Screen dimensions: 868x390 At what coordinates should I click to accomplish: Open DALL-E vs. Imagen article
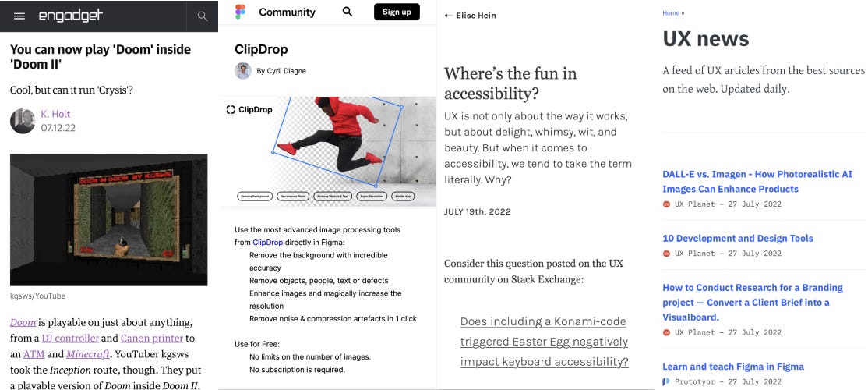[x=757, y=181]
